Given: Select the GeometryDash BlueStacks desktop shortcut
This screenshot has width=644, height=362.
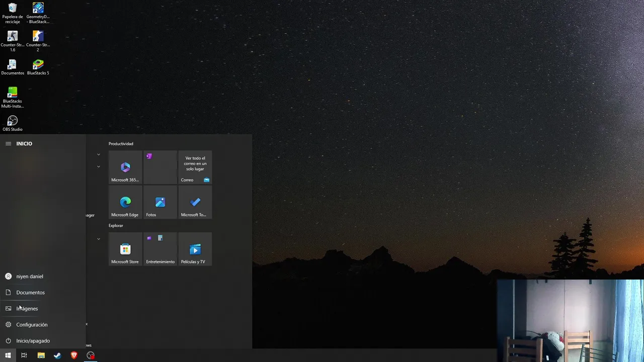Looking at the screenshot, I should [x=38, y=14].
